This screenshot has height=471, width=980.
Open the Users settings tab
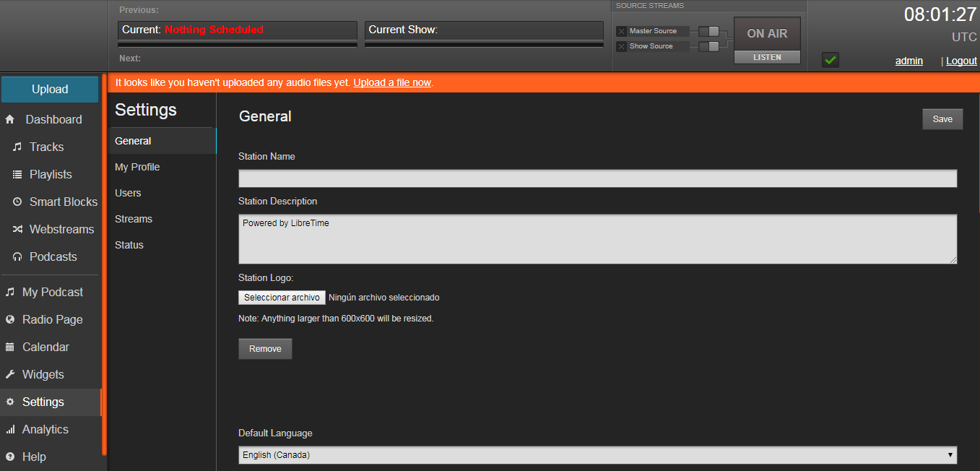[x=162, y=193]
